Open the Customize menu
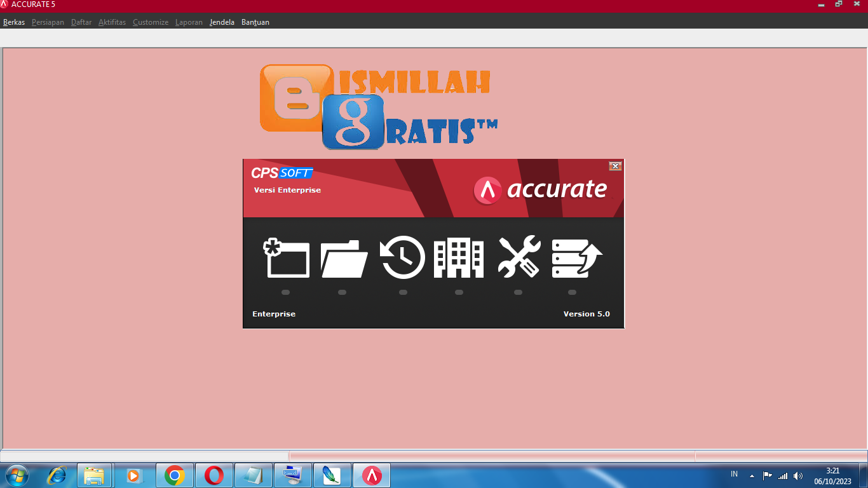 tap(151, 22)
